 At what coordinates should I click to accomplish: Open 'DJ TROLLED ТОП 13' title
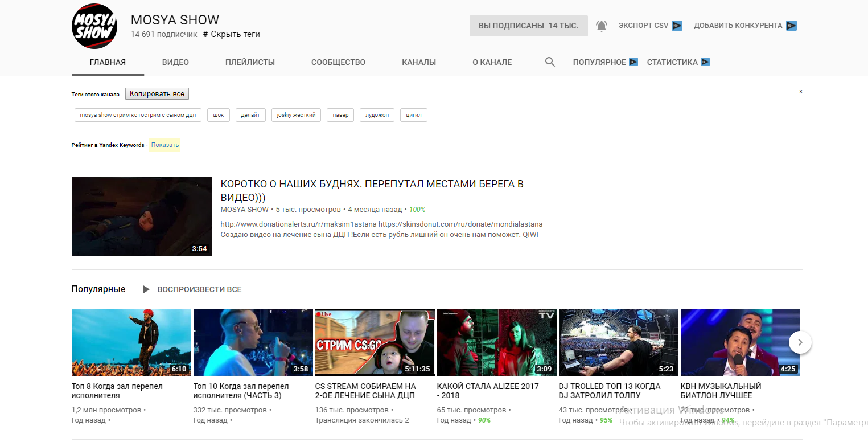[x=610, y=391]
